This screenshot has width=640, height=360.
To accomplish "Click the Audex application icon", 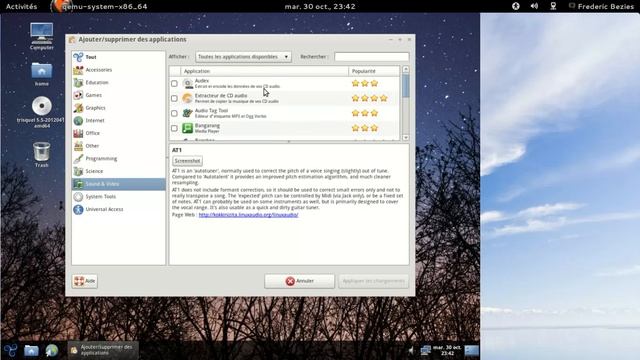I will click(x=187, y=83).
